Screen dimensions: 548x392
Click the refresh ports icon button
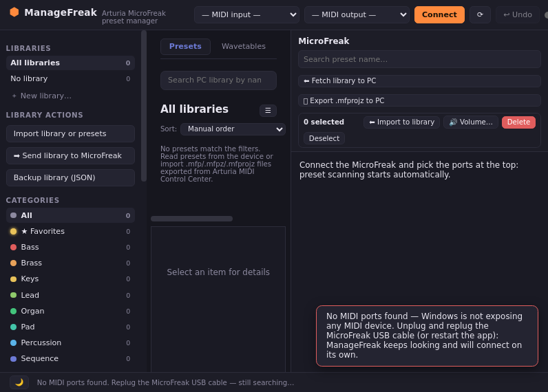pyautogui.click(x=480, y=14)
